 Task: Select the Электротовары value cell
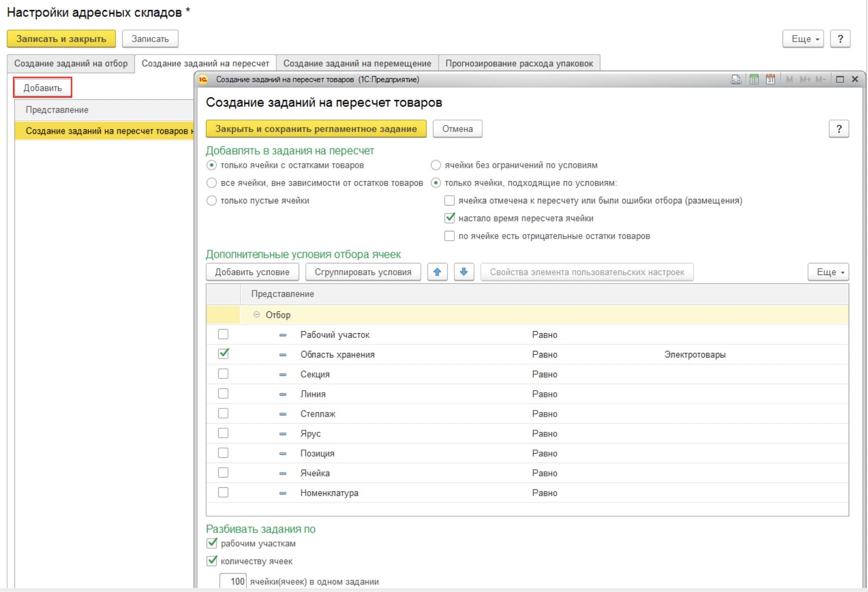point(695,354)
